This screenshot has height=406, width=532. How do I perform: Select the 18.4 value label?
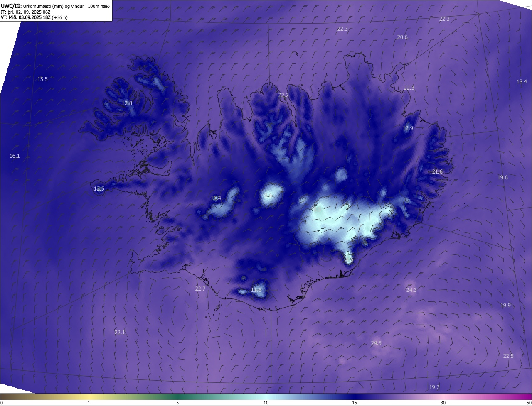click(522, 82)
